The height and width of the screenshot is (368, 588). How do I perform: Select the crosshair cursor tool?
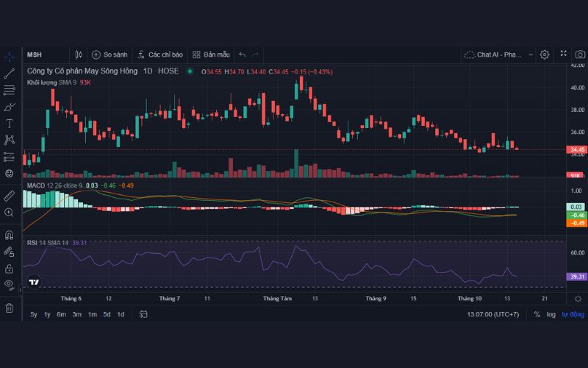pos(10,56)
